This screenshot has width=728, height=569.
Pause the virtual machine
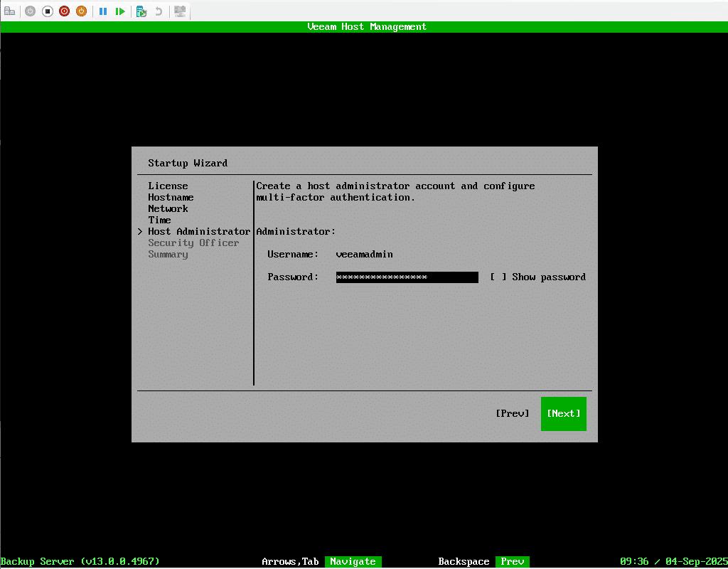click(103, 11)
